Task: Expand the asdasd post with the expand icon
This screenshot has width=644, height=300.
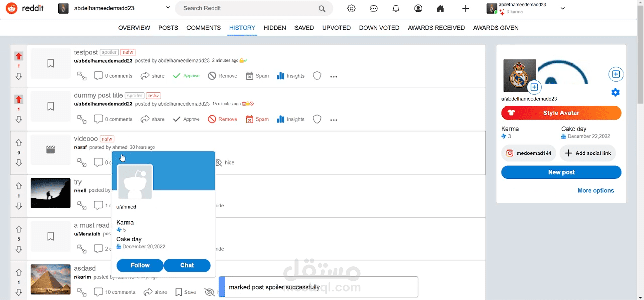Action: point(82,292)
